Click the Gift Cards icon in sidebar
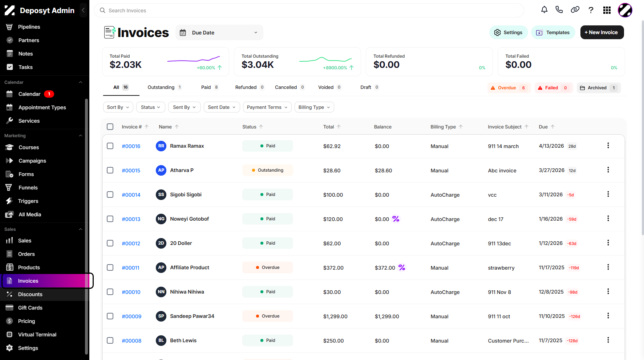This screenshot has height=360, width=644. 9,308
